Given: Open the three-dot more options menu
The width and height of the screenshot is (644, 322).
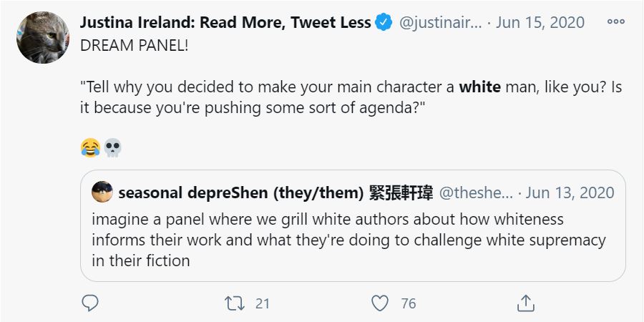Looking at the screenshot, I should coord(615,22).
